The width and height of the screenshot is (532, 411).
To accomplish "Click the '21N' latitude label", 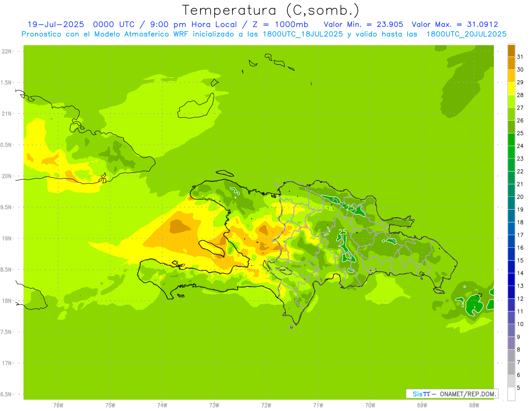I will (x=7, y=114).
